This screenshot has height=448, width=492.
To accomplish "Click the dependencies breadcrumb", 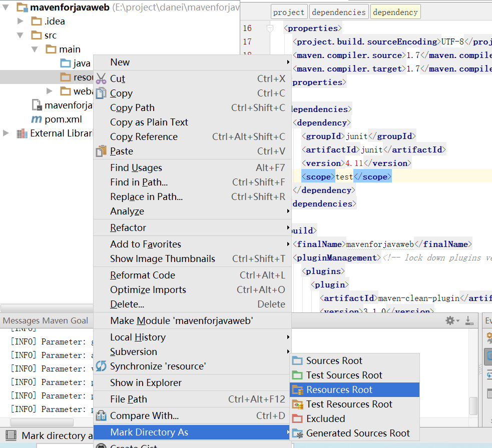I will click(x=339, y=12).
